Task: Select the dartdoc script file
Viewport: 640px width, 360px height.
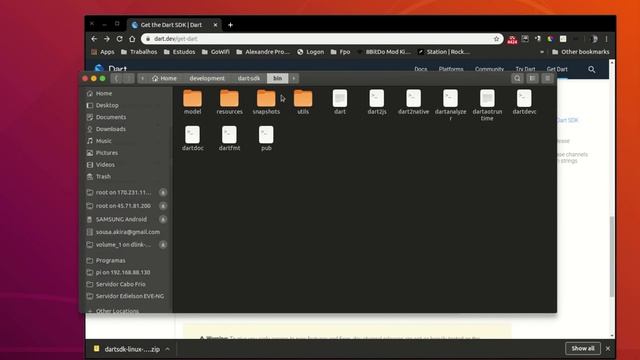Action: pyautogui.click(x=192, y=139)
